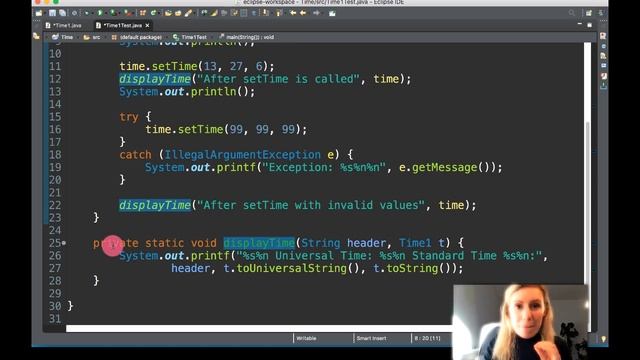Click IllegalArgumentException on line 18

click(242, 155)
